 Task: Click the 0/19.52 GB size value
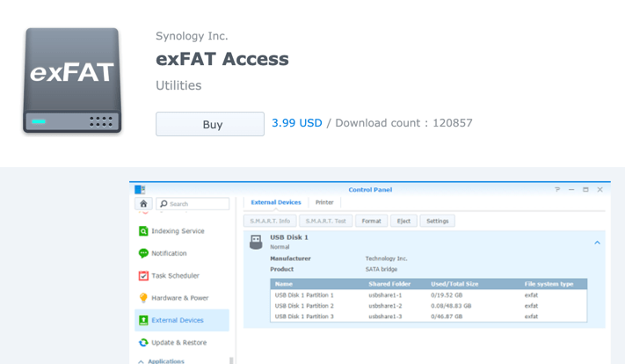tap(447, 295)
